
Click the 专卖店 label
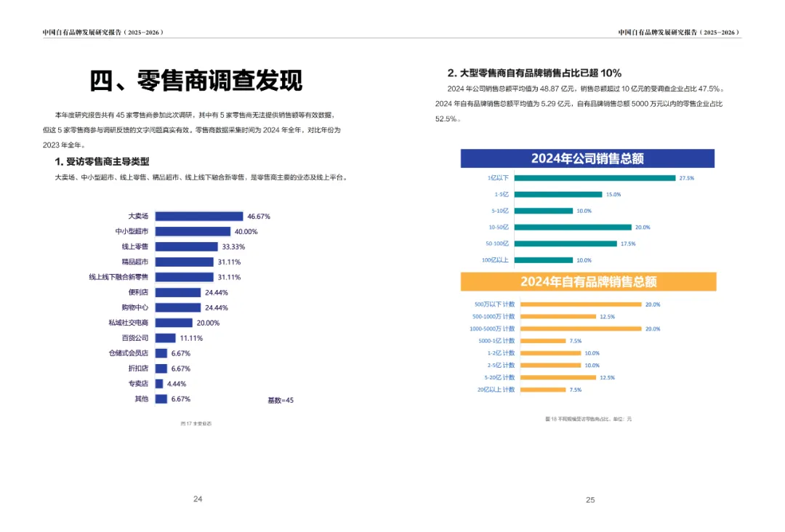[x=138, y=383]
